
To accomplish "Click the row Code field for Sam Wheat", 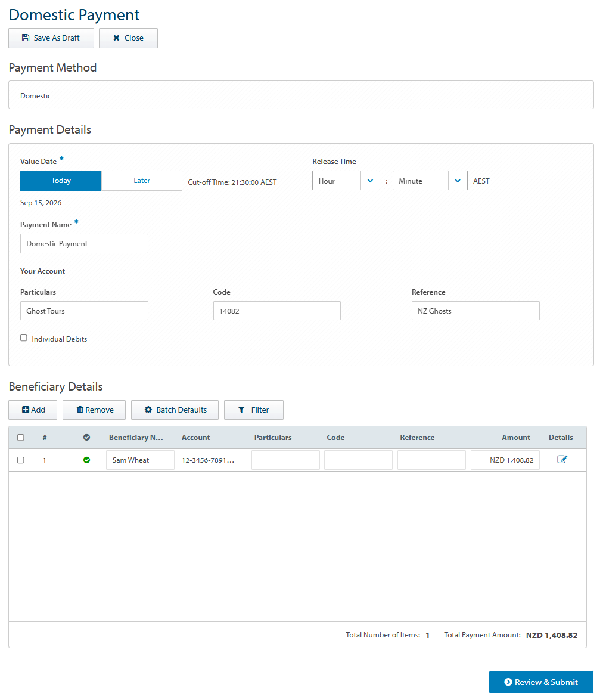I will coord(358,460).
